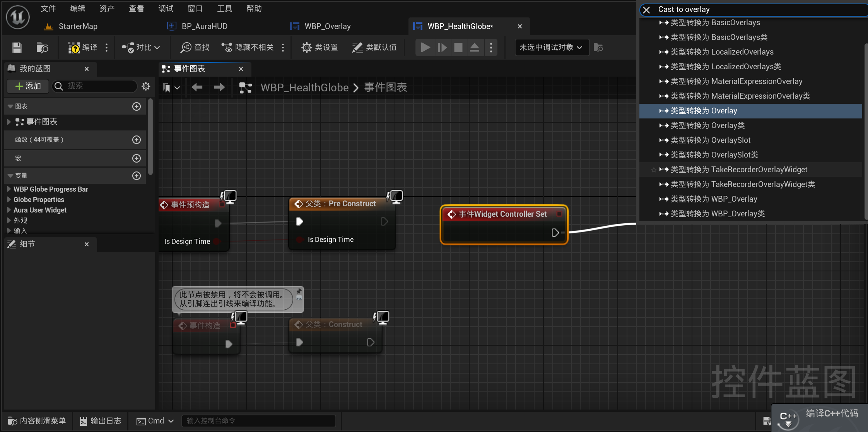The image size is (868, 432).
Task: Close the 细节 details panel tab
Action: pos(87,244)
